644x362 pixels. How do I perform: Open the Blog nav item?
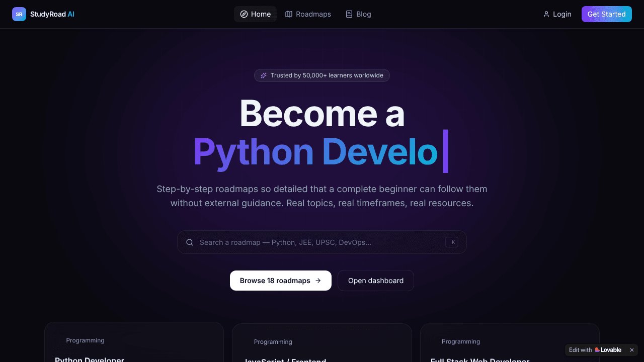tap(358, 14)
